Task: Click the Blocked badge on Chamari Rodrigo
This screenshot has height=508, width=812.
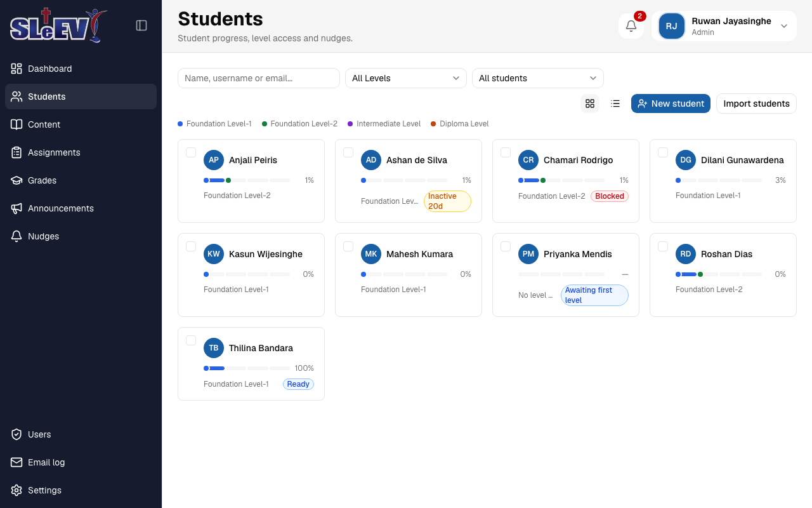Action: [610, 196]
